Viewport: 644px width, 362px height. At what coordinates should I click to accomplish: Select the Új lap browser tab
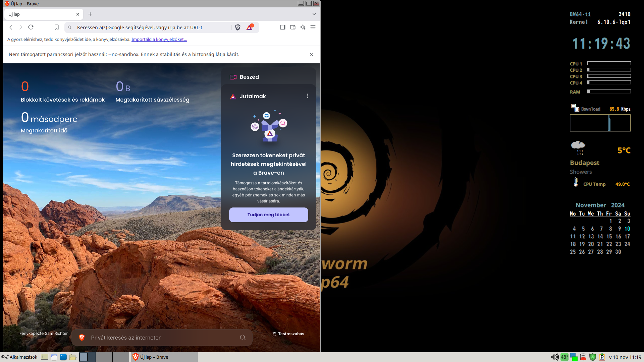[x=44, y=14]
